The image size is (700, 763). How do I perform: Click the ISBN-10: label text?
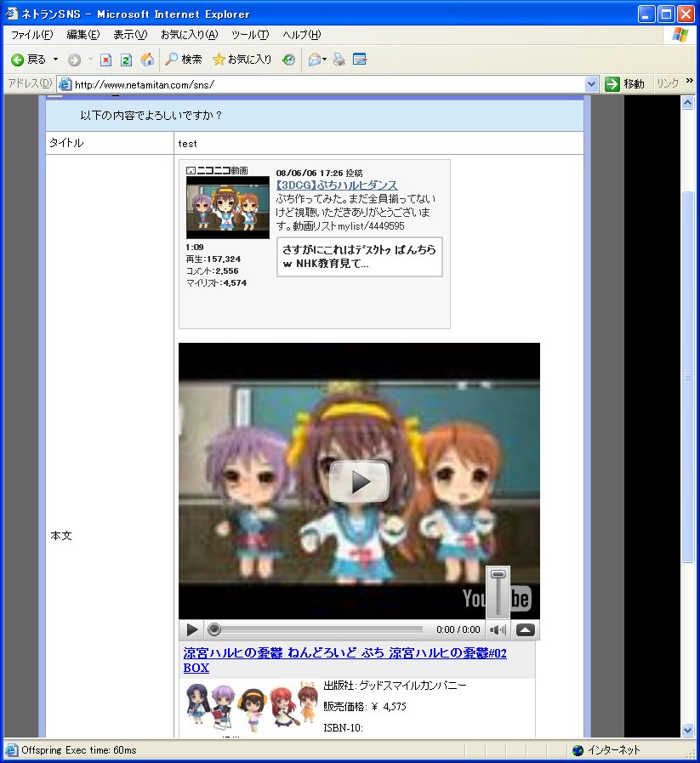pyautogui.click(x=344, y=728)
